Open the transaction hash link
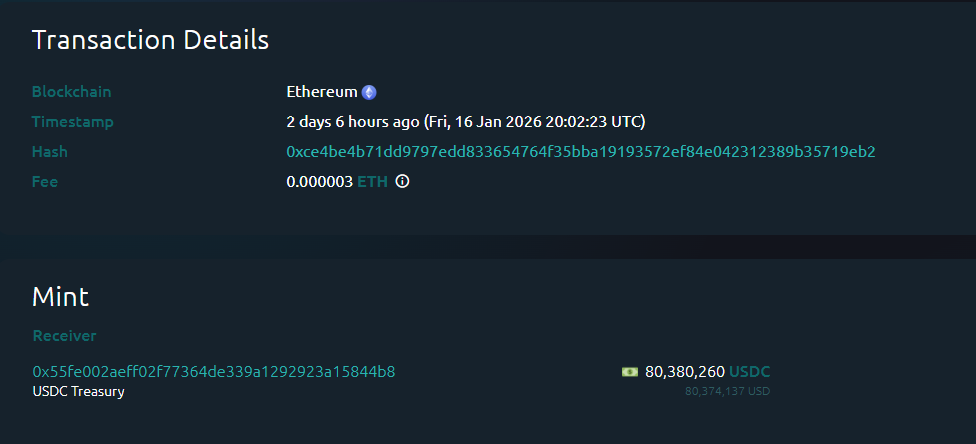 click(x=581, y=152)
